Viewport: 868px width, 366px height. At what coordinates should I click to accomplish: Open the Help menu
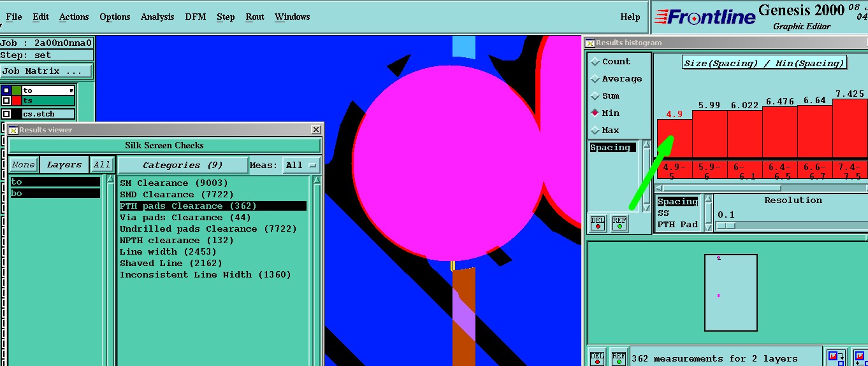[630, 17]
